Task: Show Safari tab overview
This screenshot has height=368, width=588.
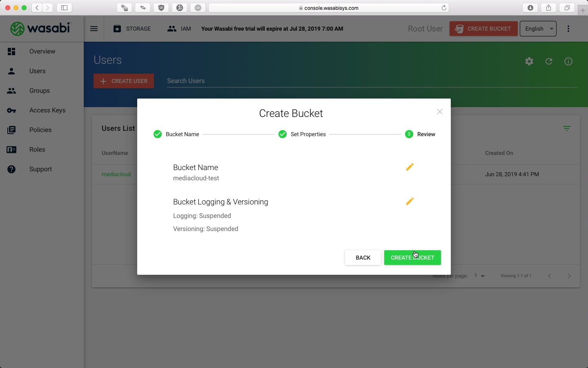Action: click(567, 8)
